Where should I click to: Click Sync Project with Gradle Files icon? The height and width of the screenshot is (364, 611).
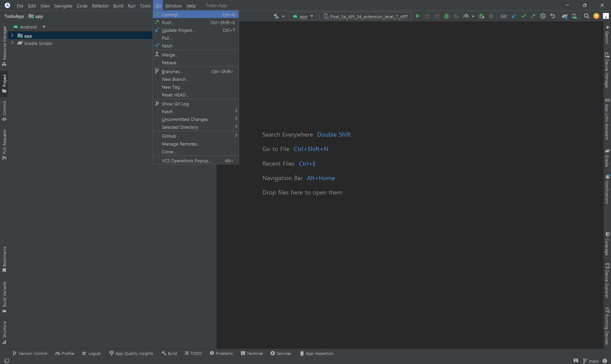pos(565,16)
